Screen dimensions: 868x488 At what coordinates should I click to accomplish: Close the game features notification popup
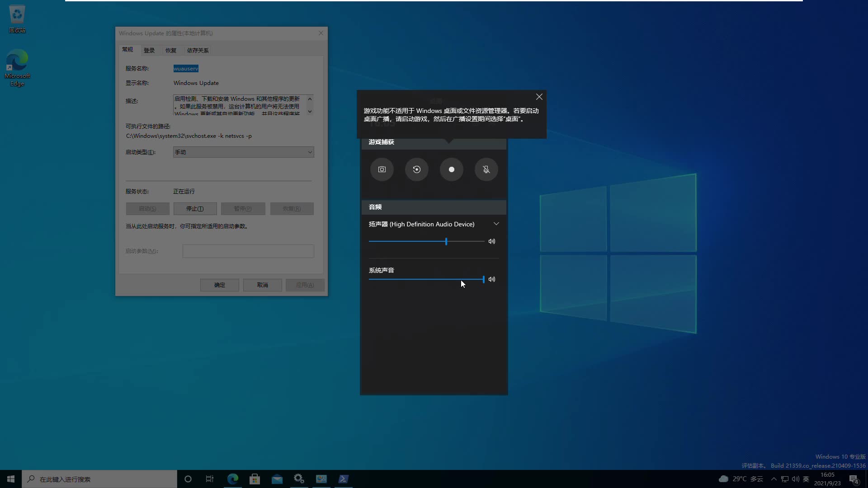[x=539, y=97]
